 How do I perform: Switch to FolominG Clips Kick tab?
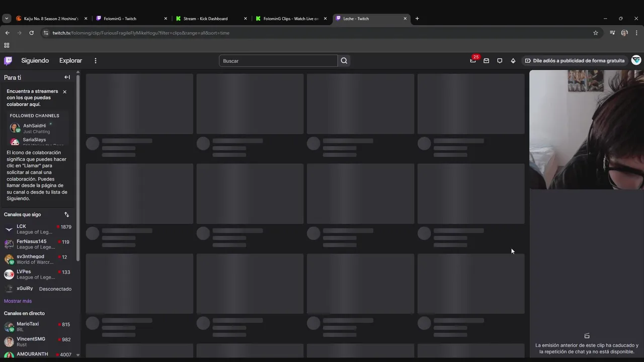[291, 19]
